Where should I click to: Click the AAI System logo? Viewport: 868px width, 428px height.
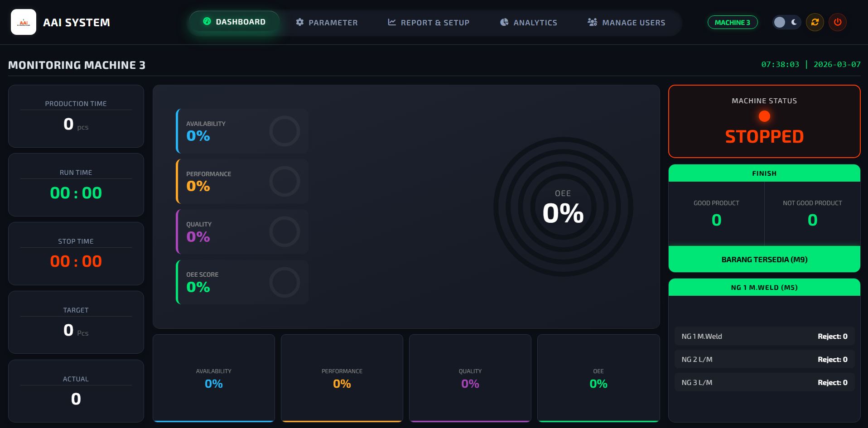point(24,21)
